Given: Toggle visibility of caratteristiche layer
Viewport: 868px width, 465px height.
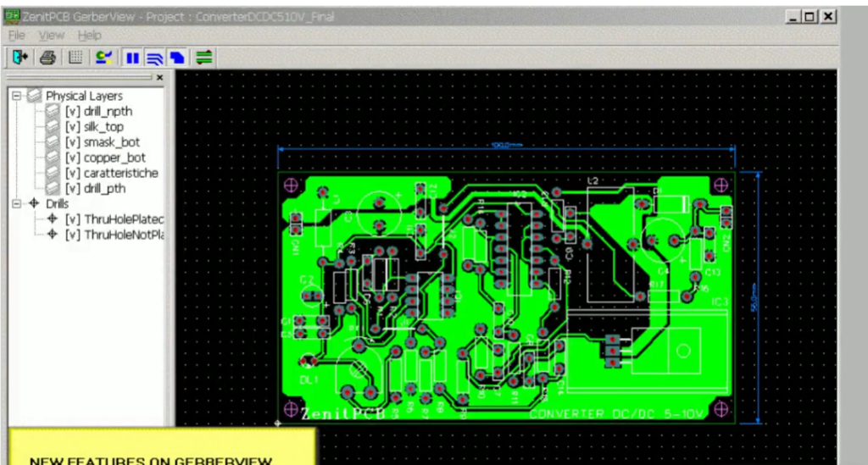Looking at the screenshot, I should tap(73, 174).
